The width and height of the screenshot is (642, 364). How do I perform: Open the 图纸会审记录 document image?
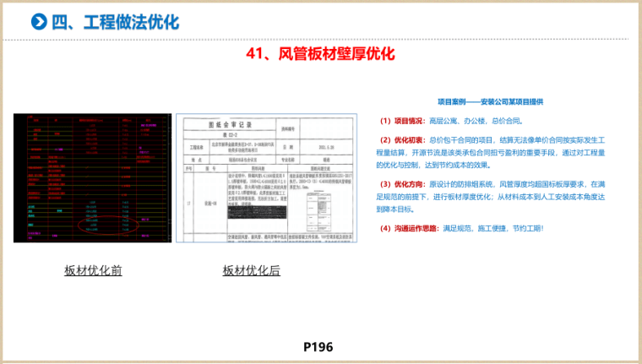click(267, 178)
